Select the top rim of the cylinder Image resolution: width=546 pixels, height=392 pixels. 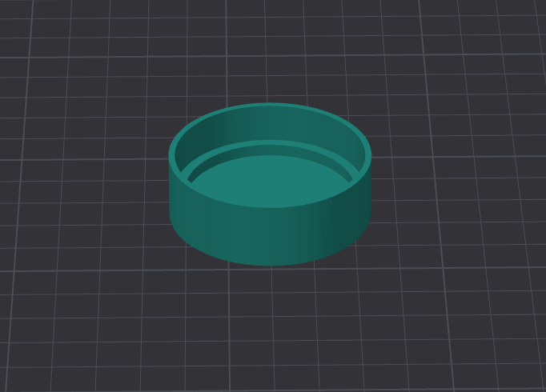click(271, 104)
